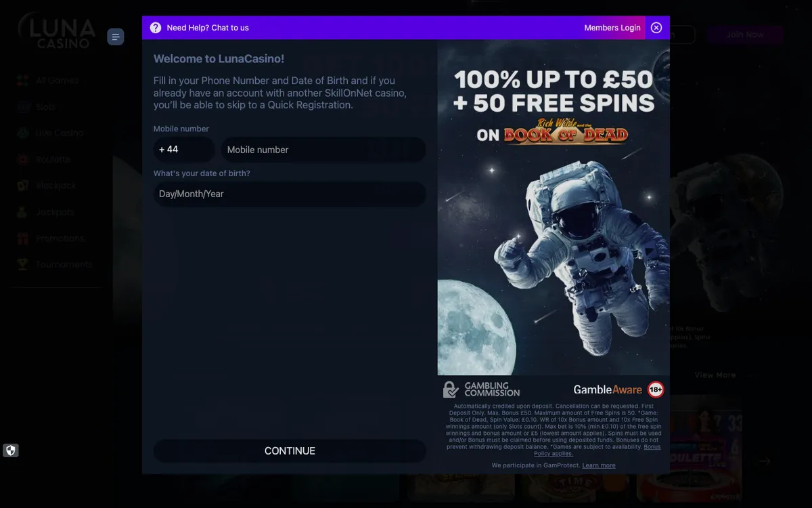This screenshot has width=812, height=508.
Task: Open Slots in the sidebar
Action: coord(46,107)
